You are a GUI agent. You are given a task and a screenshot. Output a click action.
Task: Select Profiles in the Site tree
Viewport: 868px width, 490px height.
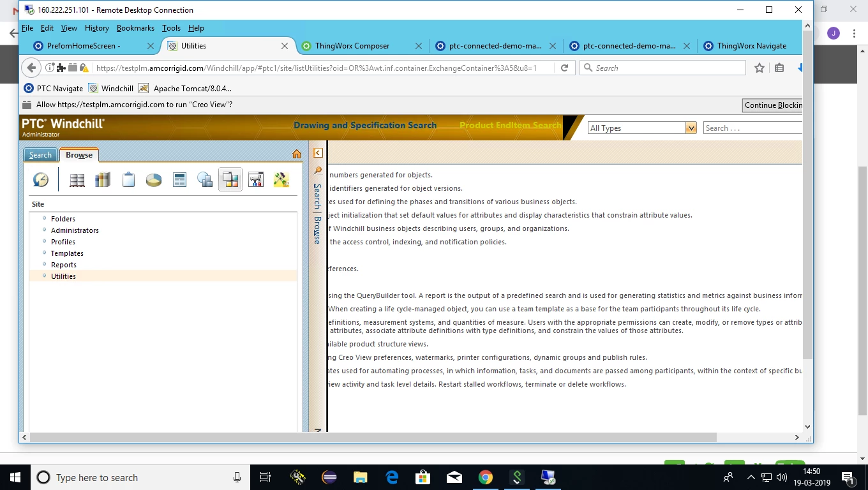tap(63, 242)
